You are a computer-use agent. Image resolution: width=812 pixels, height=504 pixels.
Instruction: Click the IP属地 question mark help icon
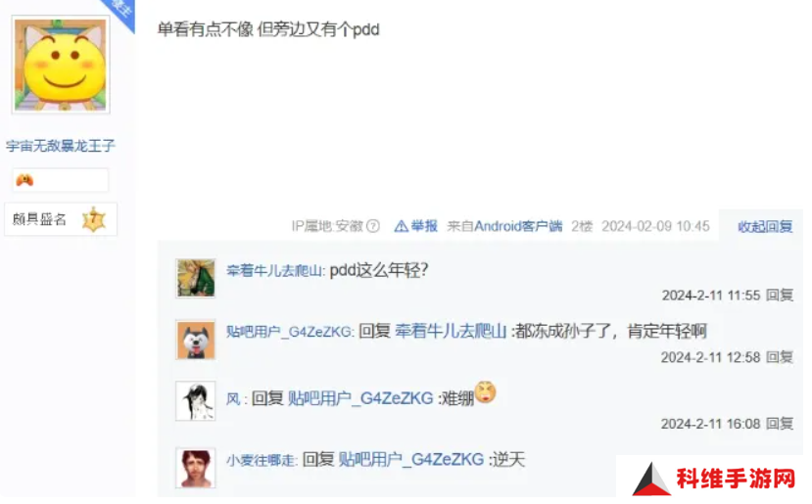pos(373,226)
